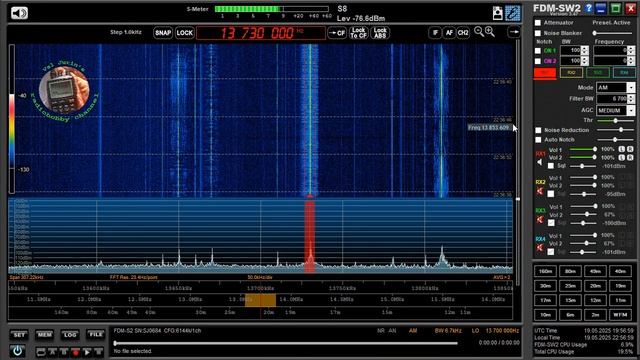Toggle Notch ON 2 checkbox
640x360 pixels.
pyautogui.click(x=538, y=61)
